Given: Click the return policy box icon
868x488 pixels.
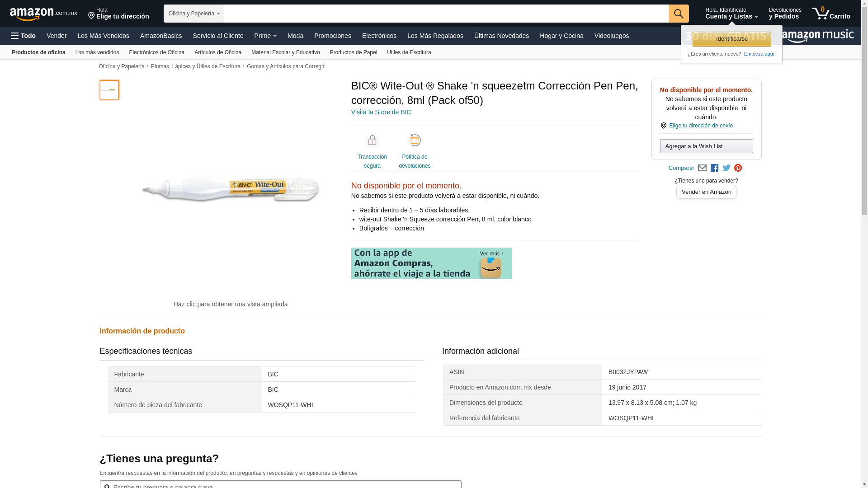Looking at the screenshot, I should pos(415,141).
